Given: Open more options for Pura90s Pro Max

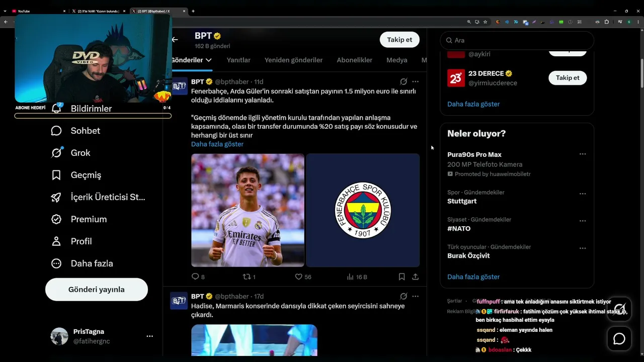Looking at the screenshot, I should click(583, 154).
